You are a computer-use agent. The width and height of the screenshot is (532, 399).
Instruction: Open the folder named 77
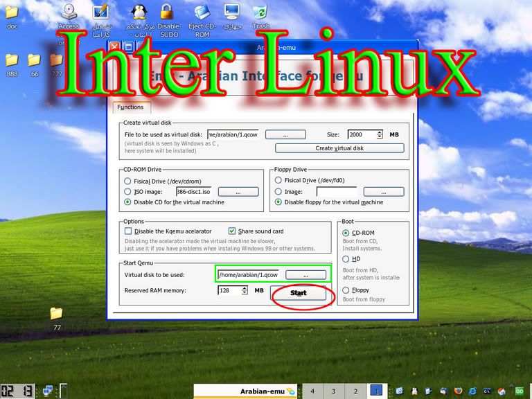[56, 314]
